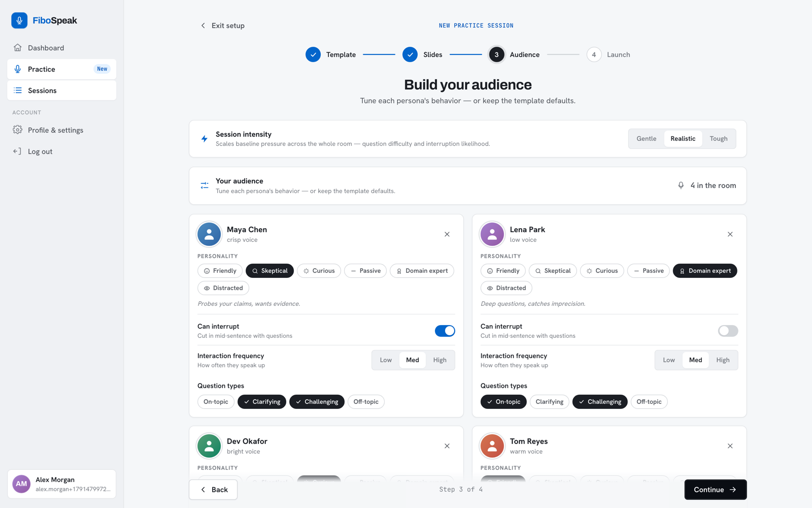Click the microphone icon by '4 in the room'
812x508 pixels.
coord(681,186)
